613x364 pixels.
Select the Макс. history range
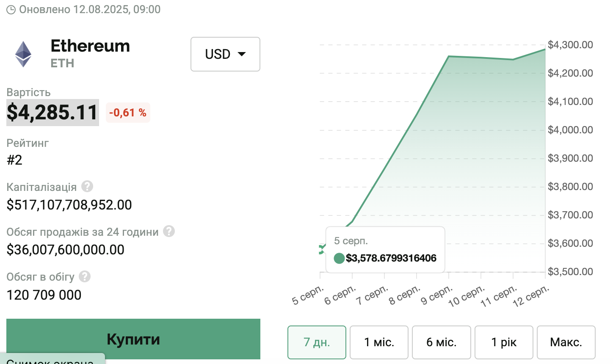point(566,342)
